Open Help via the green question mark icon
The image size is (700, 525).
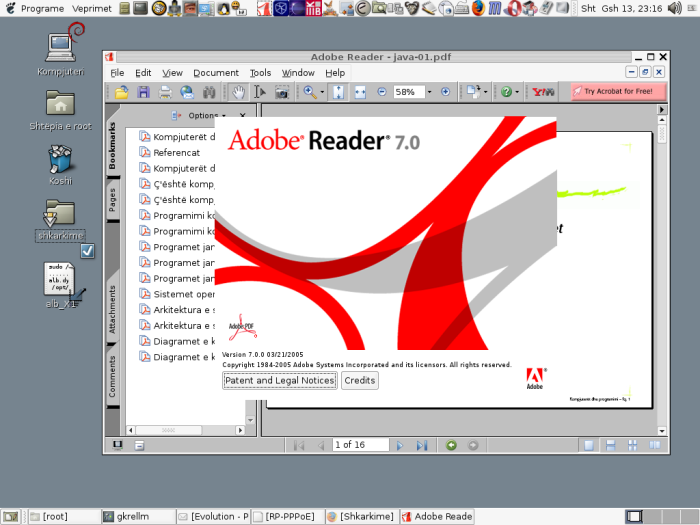[x=506, y=92]
